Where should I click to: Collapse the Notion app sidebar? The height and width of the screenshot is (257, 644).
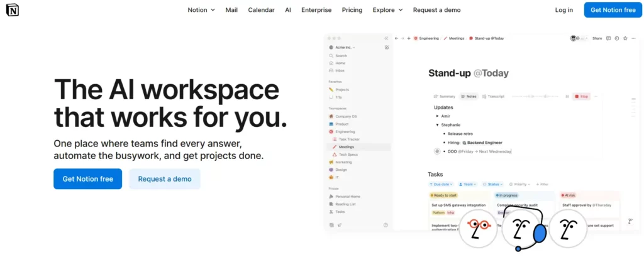pyautogui.click(x=386, y=38)
